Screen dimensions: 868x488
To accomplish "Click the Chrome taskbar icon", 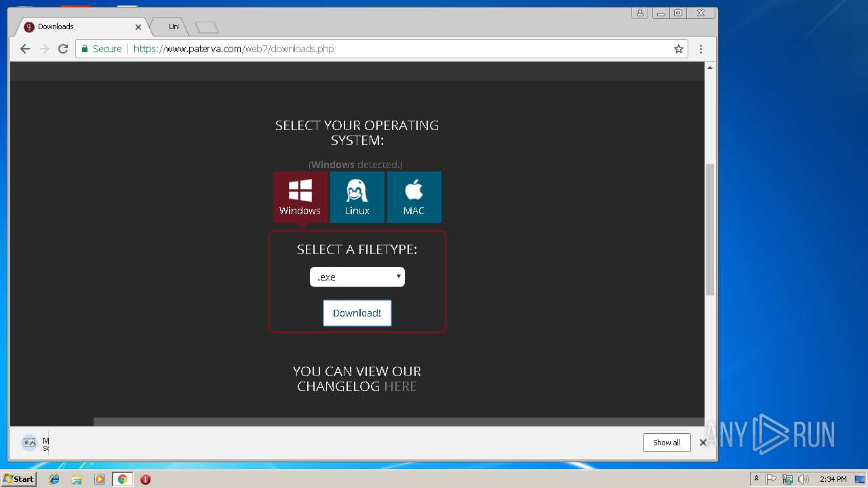I will (x=122, y=479).
